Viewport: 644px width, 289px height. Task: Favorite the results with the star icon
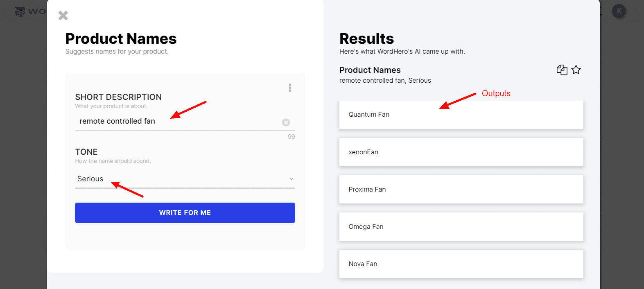tap(576, 70)
